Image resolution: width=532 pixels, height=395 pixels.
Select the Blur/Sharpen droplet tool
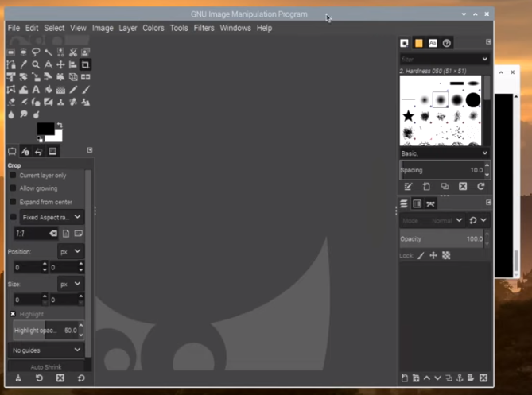coord(11,114)
